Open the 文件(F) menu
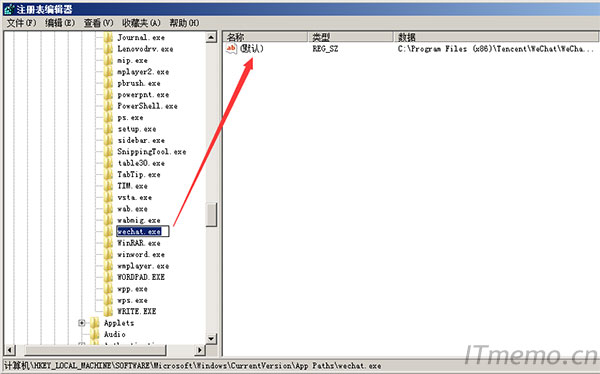Screen dimensions: 600x374 point(21,23)
